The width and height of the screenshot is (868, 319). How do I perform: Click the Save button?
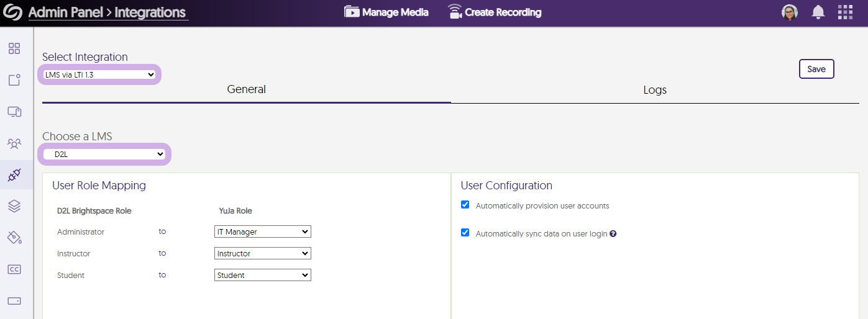[816, 69]
